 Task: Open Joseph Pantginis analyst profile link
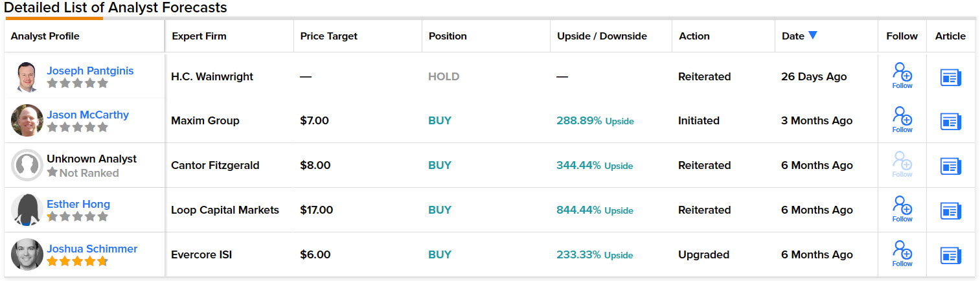[x=90, y=71]
